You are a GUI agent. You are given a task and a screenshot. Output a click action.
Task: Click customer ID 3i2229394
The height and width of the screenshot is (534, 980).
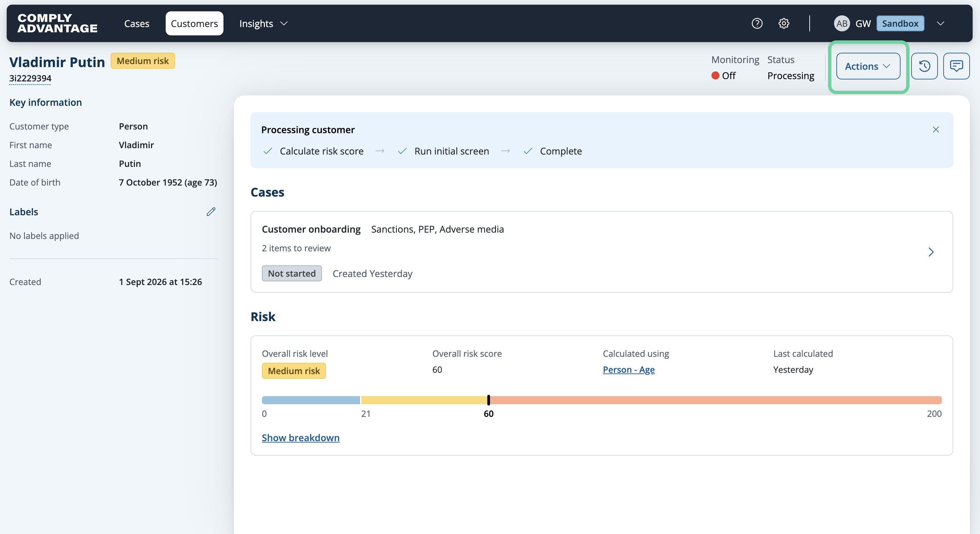[x=30, y=78]
